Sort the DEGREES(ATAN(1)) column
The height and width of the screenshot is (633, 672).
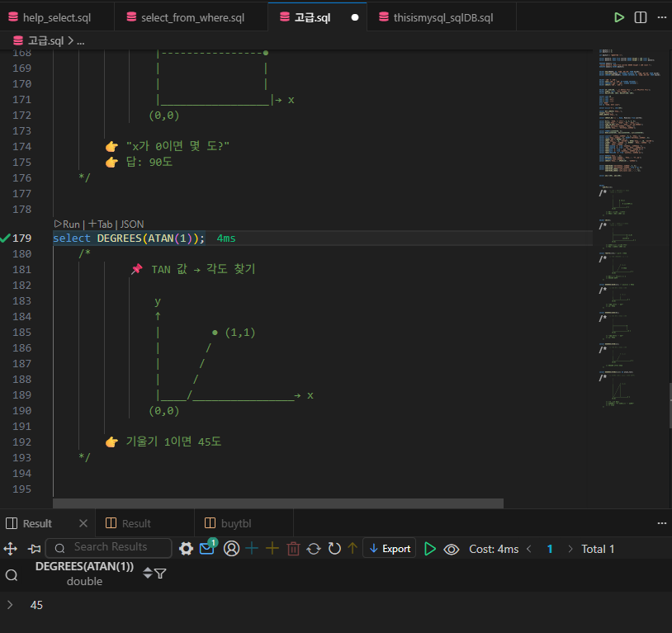[148, 573]
